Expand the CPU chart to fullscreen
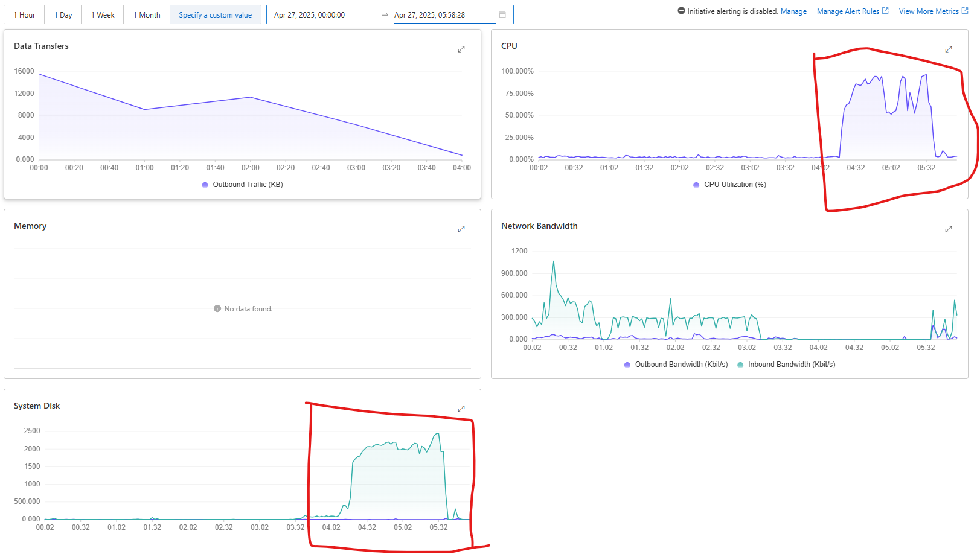The width and height of the screenshot is (980, 554). tap(949, 49)
